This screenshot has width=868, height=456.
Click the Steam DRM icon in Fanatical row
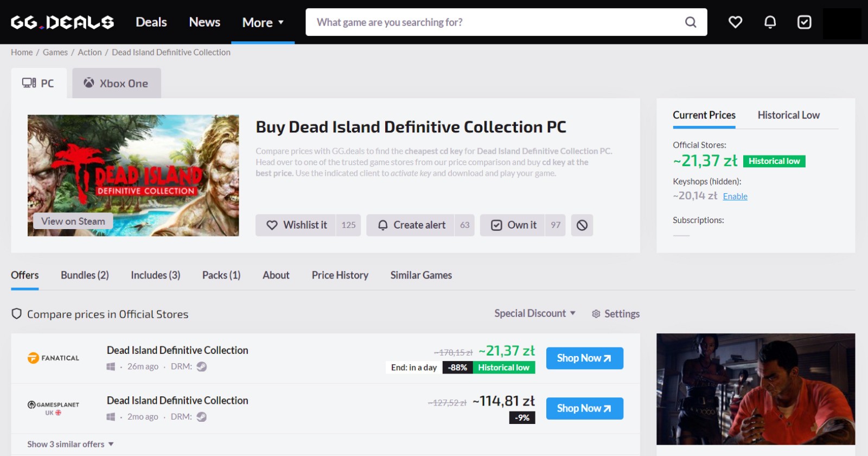pos(202,366)
